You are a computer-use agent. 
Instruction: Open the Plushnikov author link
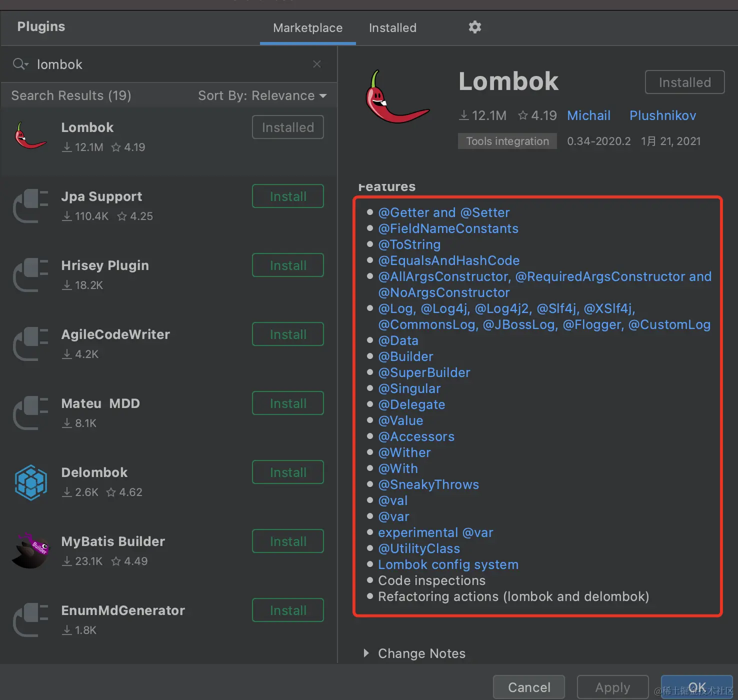pyautogui.click(x=662, y=115)
